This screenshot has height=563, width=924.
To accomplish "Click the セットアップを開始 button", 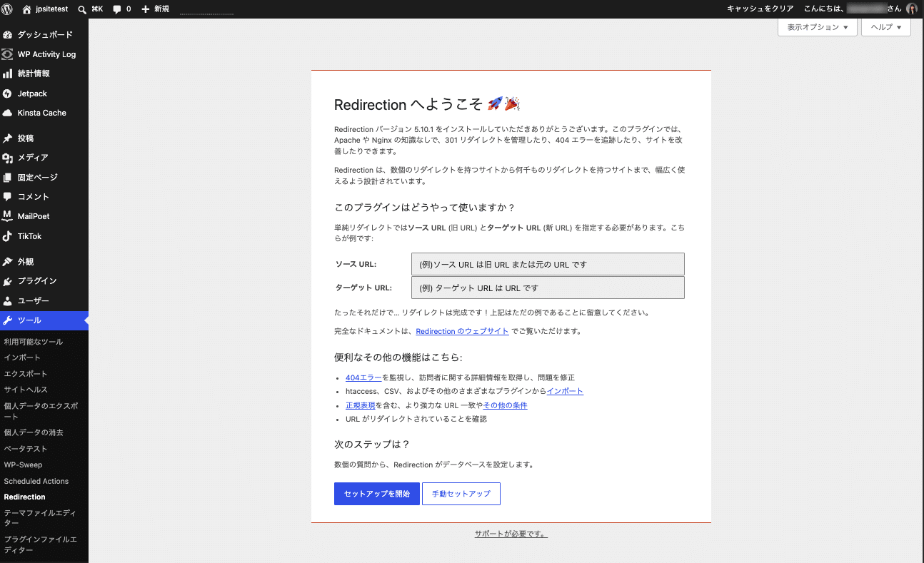I will 377,494.
